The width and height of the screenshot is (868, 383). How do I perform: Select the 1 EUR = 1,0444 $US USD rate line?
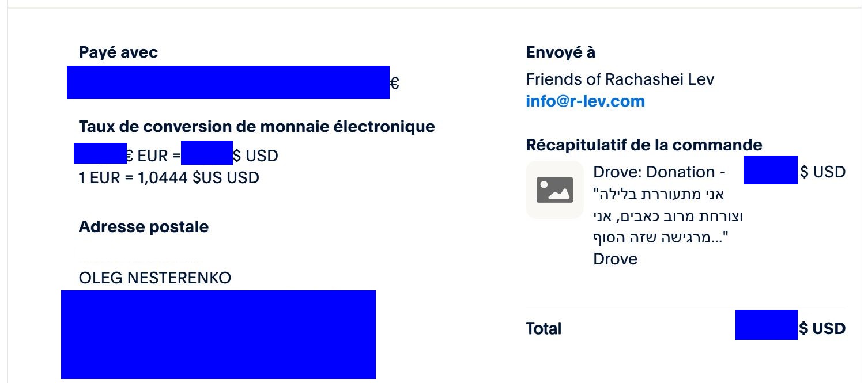[169, 178]
